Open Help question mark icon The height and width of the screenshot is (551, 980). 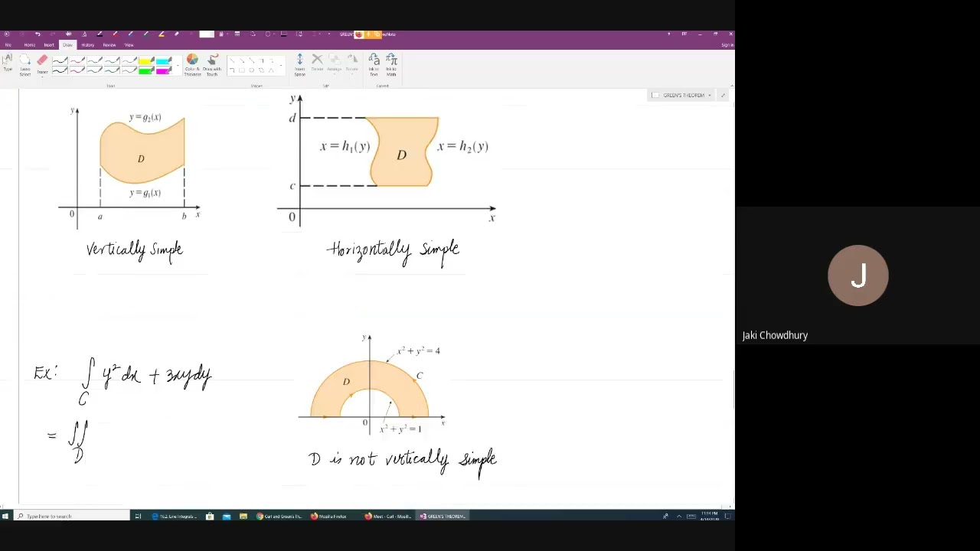(668, 34)
